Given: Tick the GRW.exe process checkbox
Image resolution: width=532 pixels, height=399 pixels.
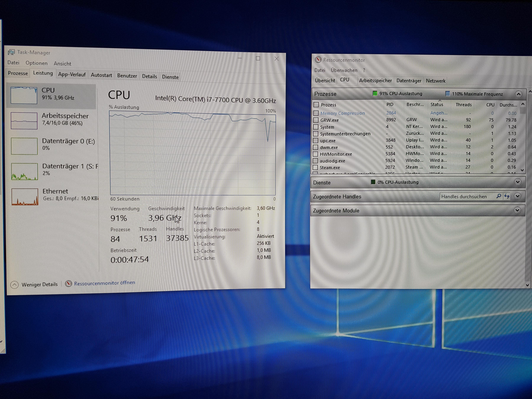Looking at the screenshot, I should coord(316,120).
